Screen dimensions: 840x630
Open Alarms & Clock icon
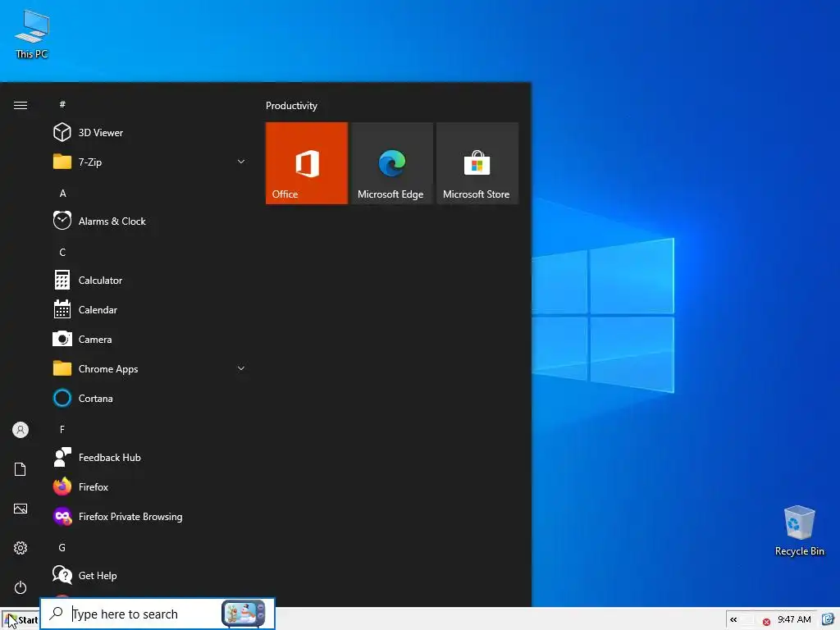pos(62,221)
